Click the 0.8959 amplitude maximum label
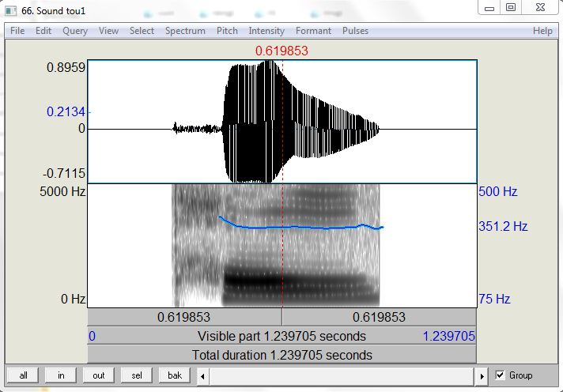Image resolution: width=563 pixels, height=392 pixels. coord(66,67)
